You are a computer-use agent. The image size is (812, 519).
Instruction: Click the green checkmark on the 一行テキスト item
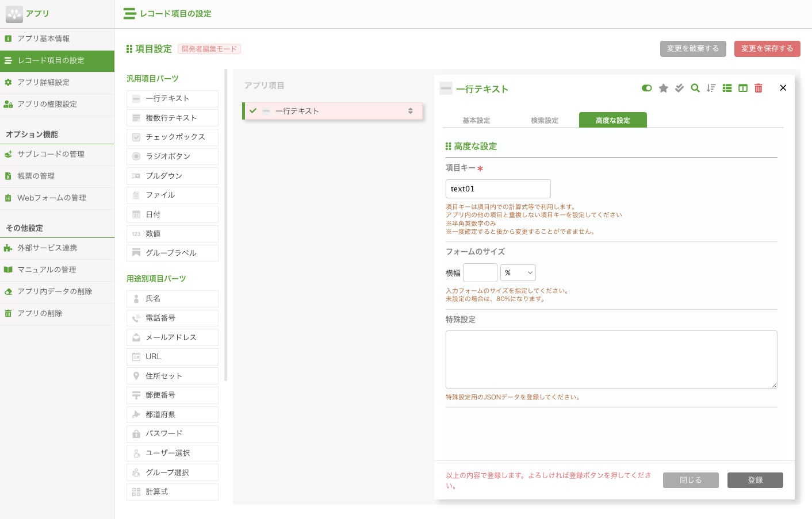coord(253,112)
